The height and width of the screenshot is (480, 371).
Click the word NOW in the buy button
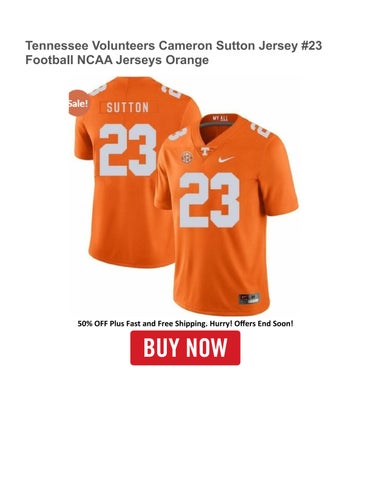207,347
